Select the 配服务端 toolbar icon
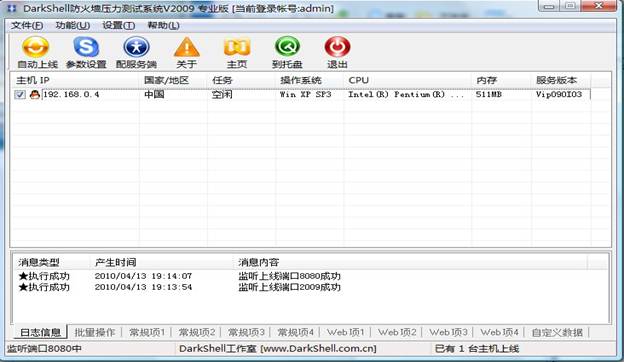This screenshot has height=362, width=624. [136, 47]
